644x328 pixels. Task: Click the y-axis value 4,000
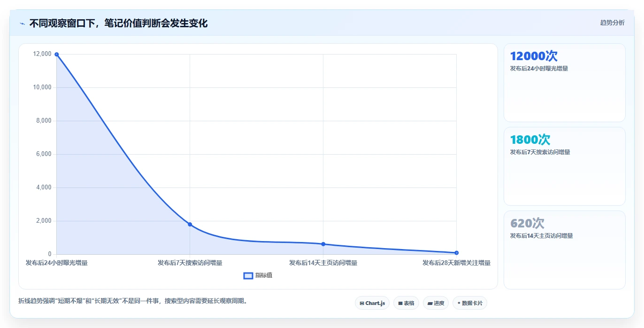tap(43, 187)
